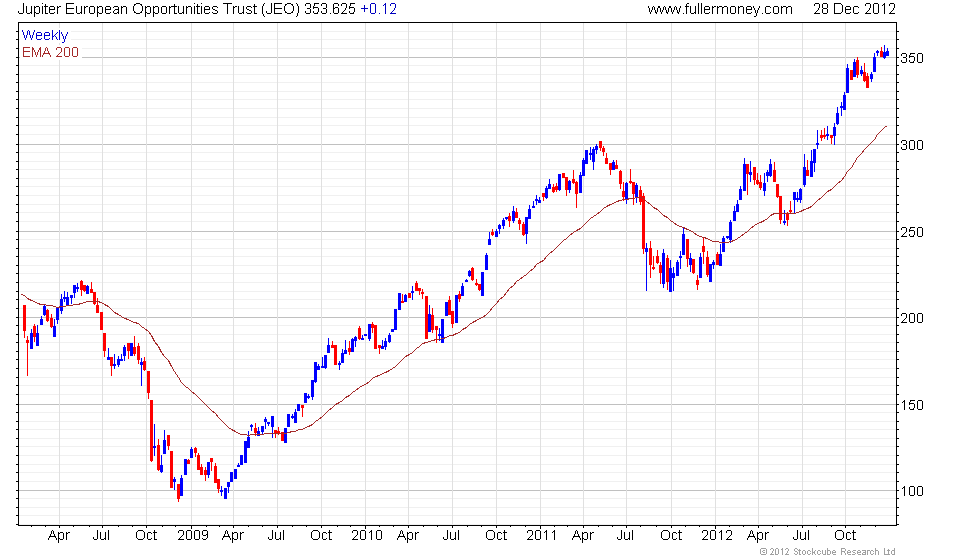Click the 100 price axis label
The width and height of the screenshot is (980, 560).
[x=911, y=491]
